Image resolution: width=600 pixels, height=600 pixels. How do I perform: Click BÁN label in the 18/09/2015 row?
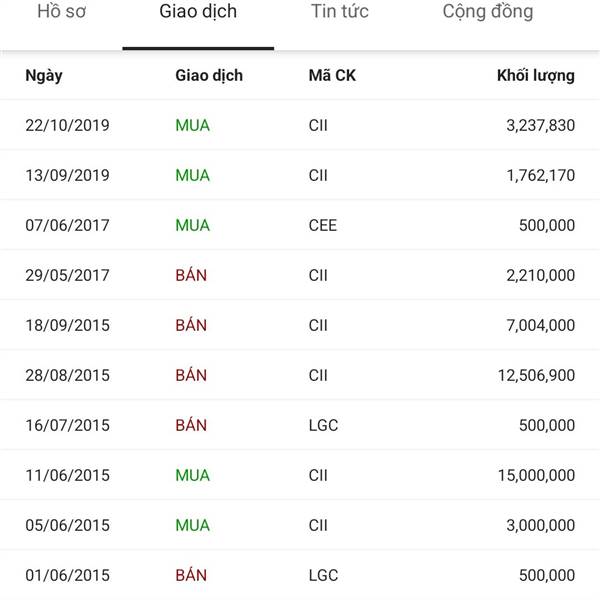pyautogui.click(x=191, y=324)
